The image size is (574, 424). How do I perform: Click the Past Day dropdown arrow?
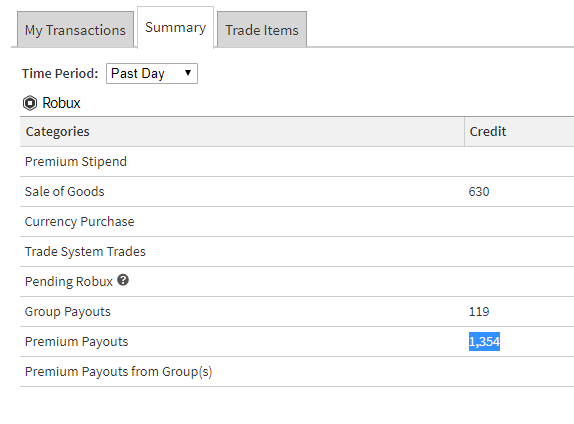tap(188, 72)
